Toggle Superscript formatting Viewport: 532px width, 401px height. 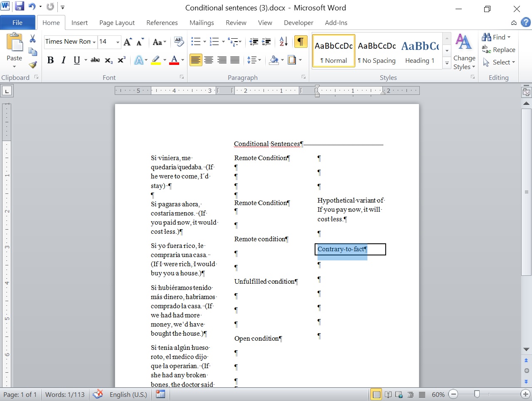click(x=121, y=60)
